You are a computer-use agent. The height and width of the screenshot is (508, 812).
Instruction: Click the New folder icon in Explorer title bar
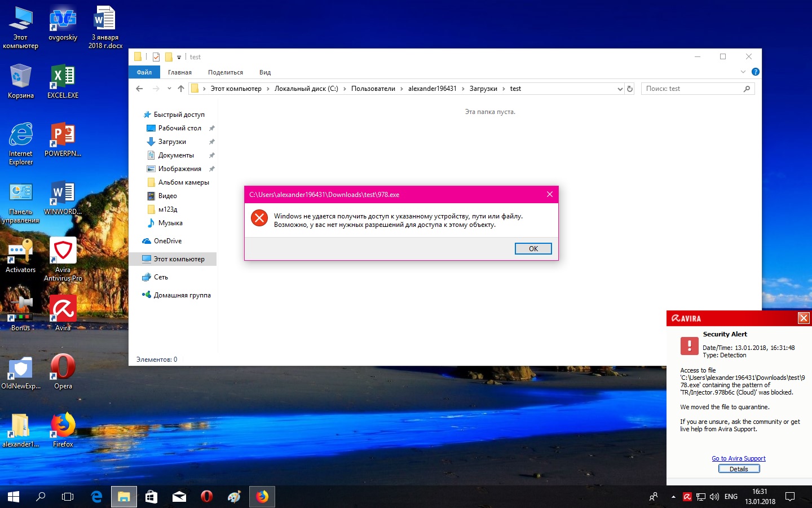point(169,57)
